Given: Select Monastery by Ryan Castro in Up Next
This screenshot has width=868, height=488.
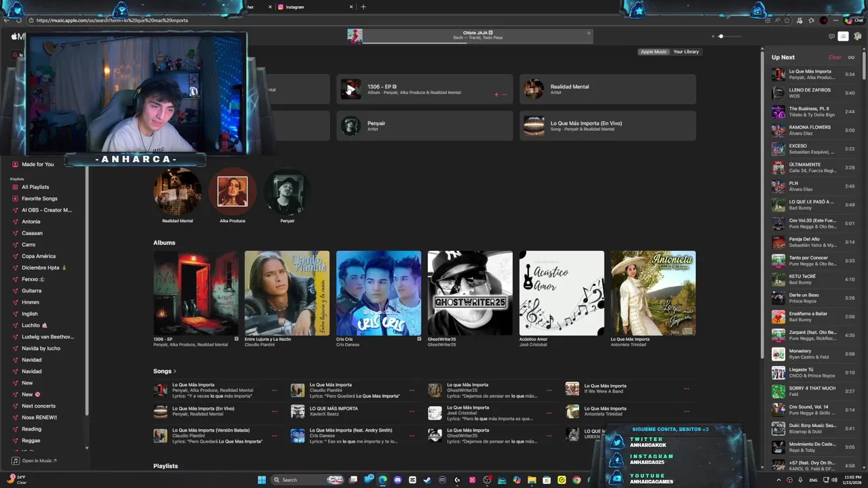Looking at the screenshot, I should tap(814, 354).
